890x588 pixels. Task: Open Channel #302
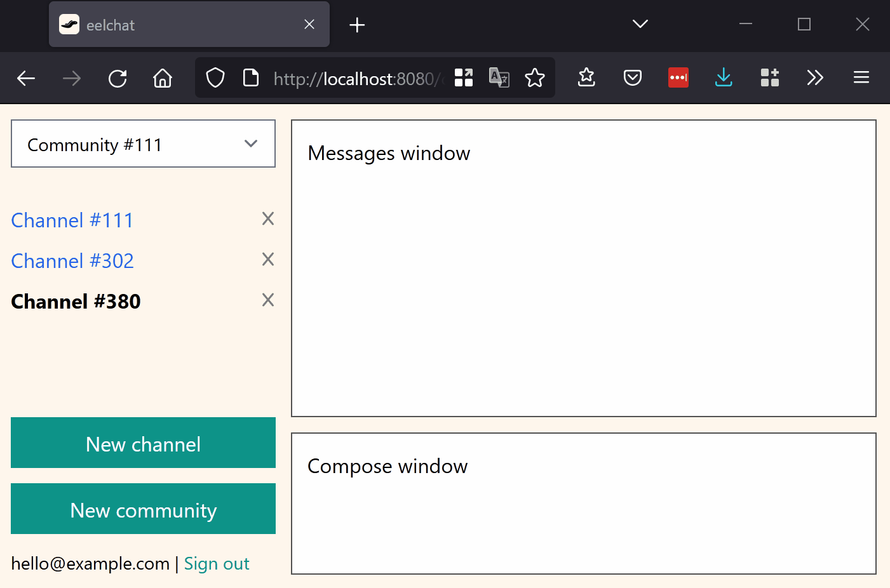[72, 261]
